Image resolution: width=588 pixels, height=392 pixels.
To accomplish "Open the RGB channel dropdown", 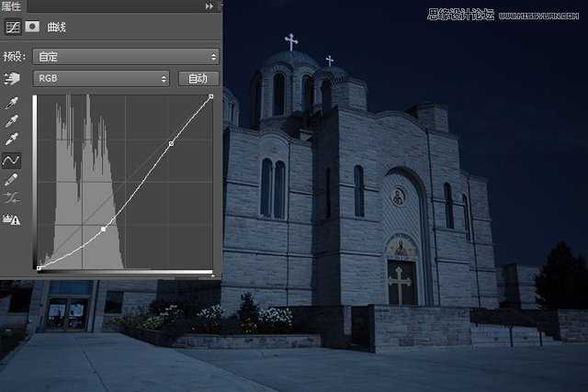I will click(101, 79).
